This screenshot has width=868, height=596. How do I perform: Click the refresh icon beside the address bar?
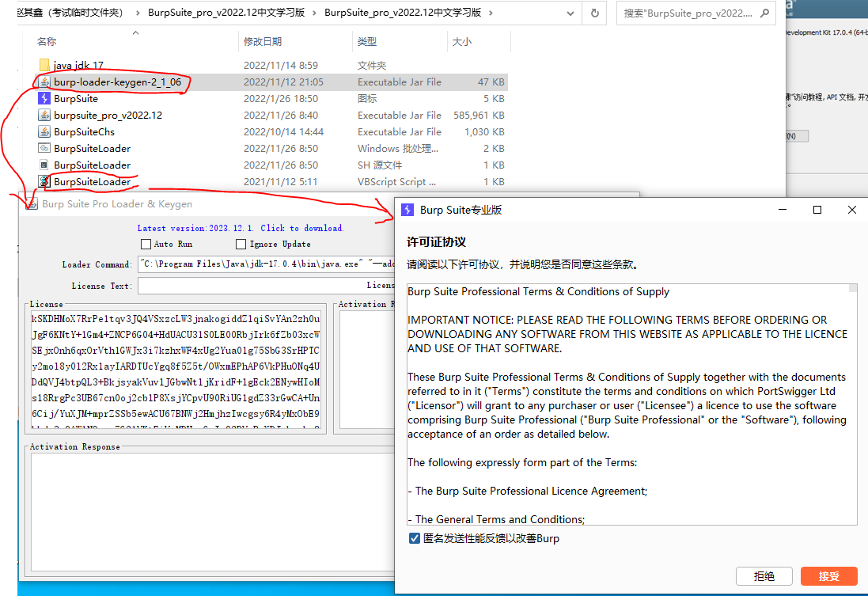(x=595, y=13)
